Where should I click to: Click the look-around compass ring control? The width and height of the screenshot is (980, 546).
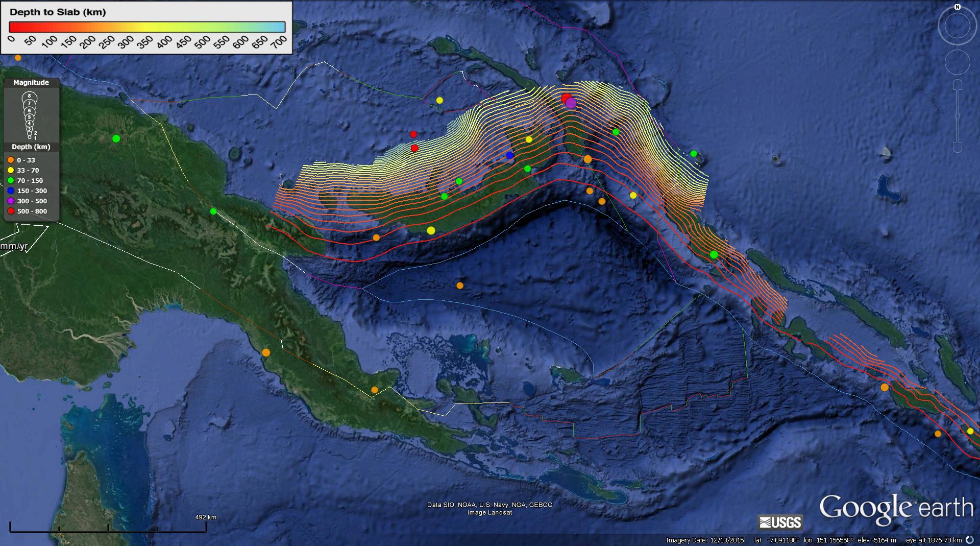click(957, 27)
